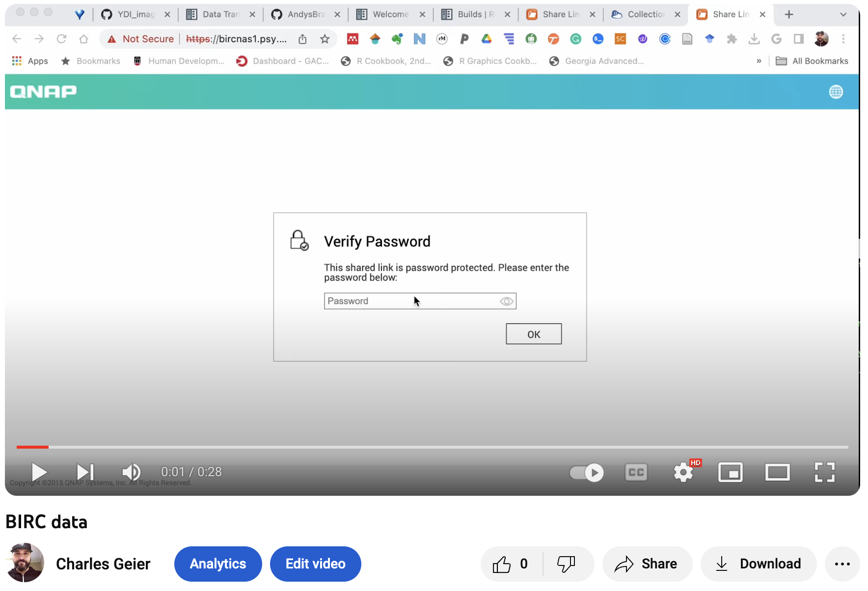Image resolution: width=868 pixels, height=591 pixels.
Task: Open the QNAP language globe icon
Action: pyautogui.click(x=836, y=92)
